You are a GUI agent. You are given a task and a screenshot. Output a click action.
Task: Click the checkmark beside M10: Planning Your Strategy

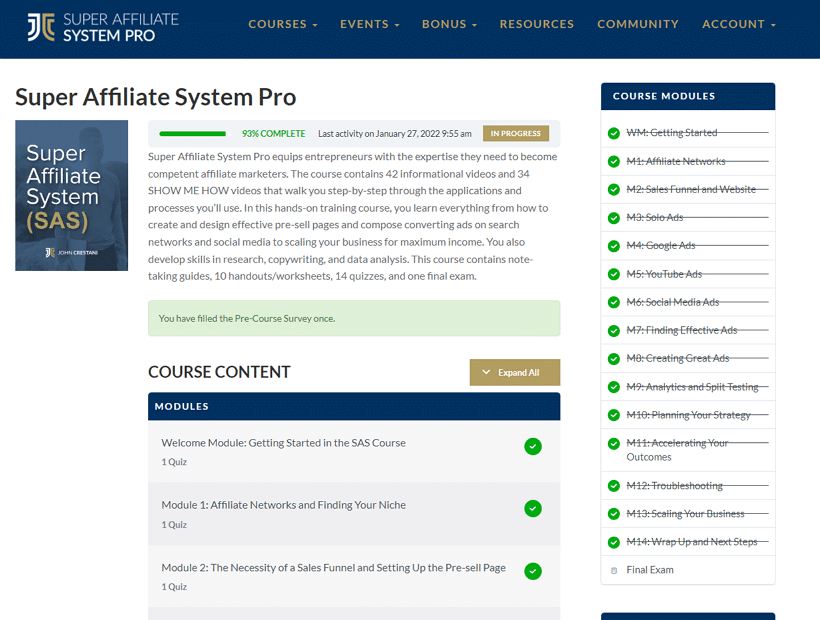614,415
